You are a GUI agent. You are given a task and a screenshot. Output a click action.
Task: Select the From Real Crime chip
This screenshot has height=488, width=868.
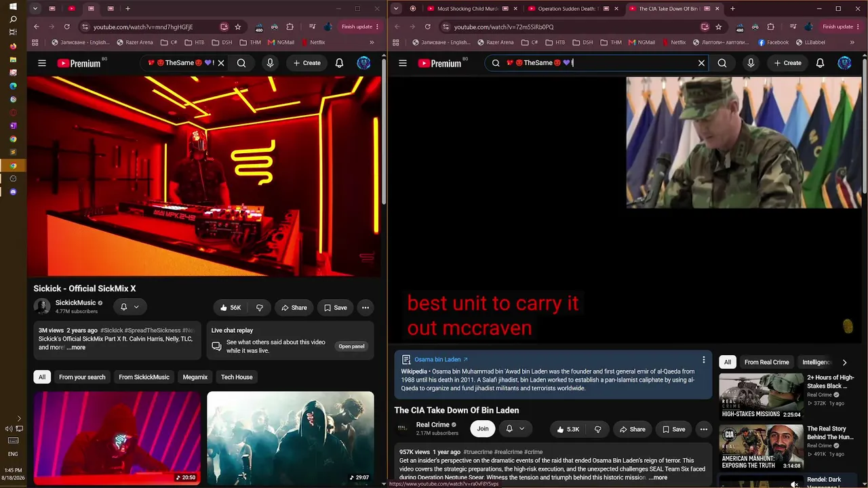[766, 362]
